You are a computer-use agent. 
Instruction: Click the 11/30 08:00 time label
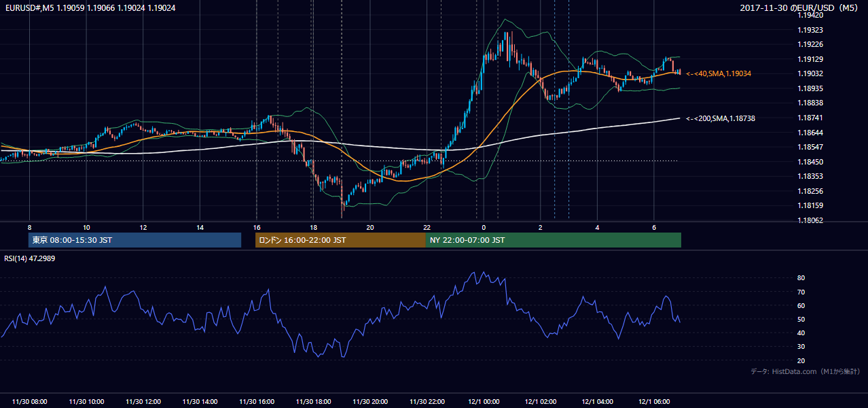tap(29, 402)
